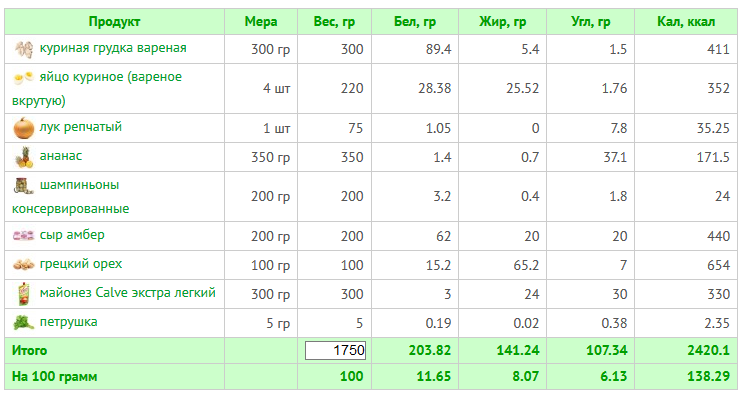The height and width of the screenshot is (393, 744).
Task: Click the chicken breast calories value 411
Action: 718,49
